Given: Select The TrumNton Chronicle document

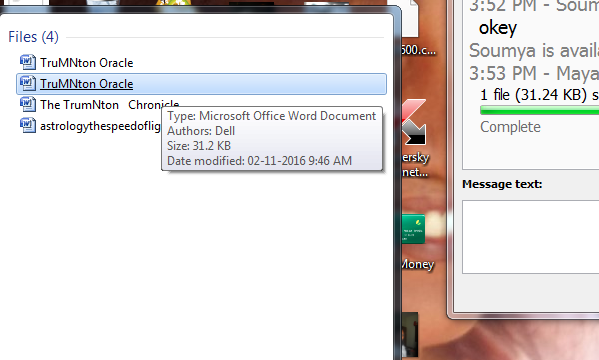Looking at the screenshot, I should tap(110, 104).
